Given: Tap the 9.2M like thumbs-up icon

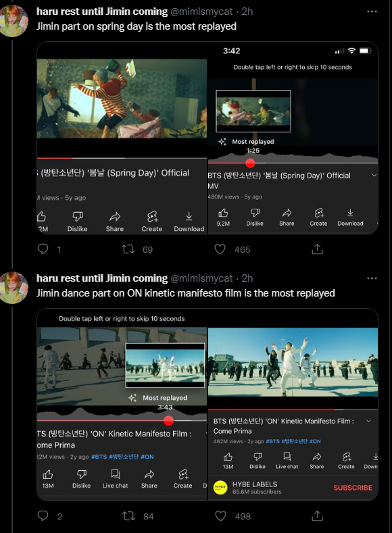Looking at the screenshot, I should point(223,213).
